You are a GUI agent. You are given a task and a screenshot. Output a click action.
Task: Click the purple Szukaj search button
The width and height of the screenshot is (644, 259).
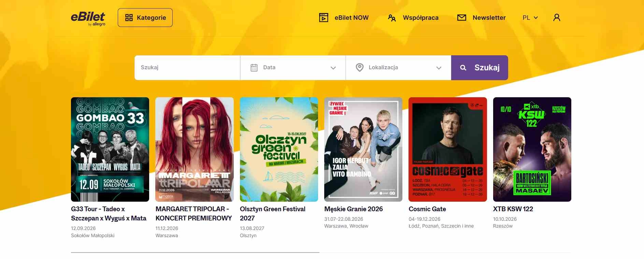click(x=480, y=68)
